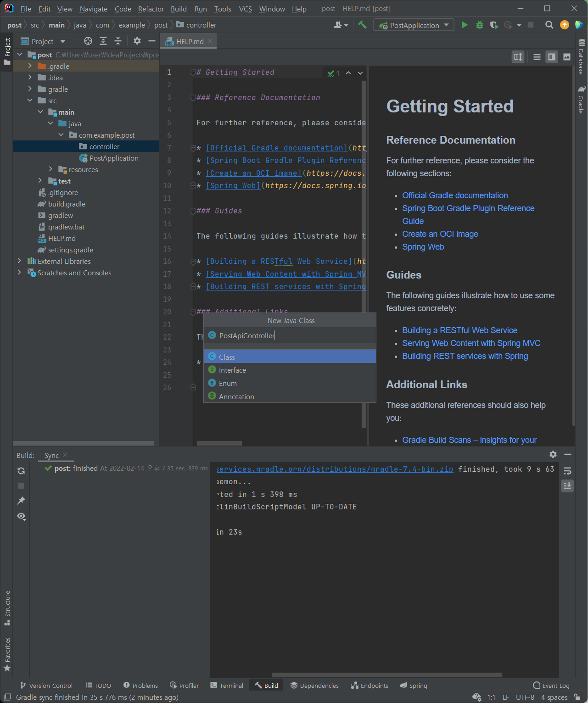Click Project panel horizontal scrollbar
Screen dimensions: 588x703
(84, 443)
